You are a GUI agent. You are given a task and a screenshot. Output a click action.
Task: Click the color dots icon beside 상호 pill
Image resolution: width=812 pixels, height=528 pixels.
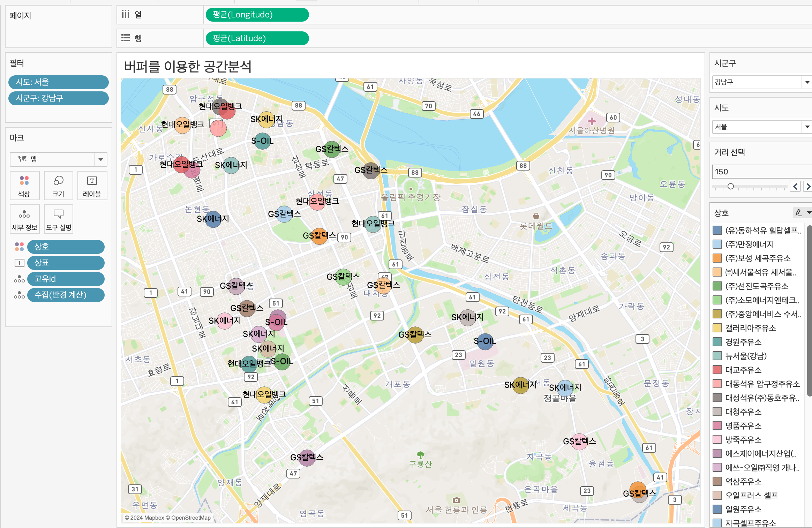click(x=19, y=247)
